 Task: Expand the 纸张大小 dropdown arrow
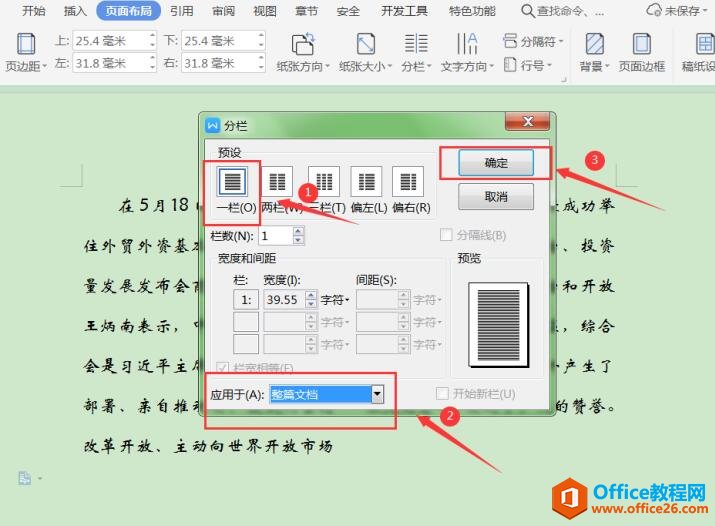click(x=390, y=67)
